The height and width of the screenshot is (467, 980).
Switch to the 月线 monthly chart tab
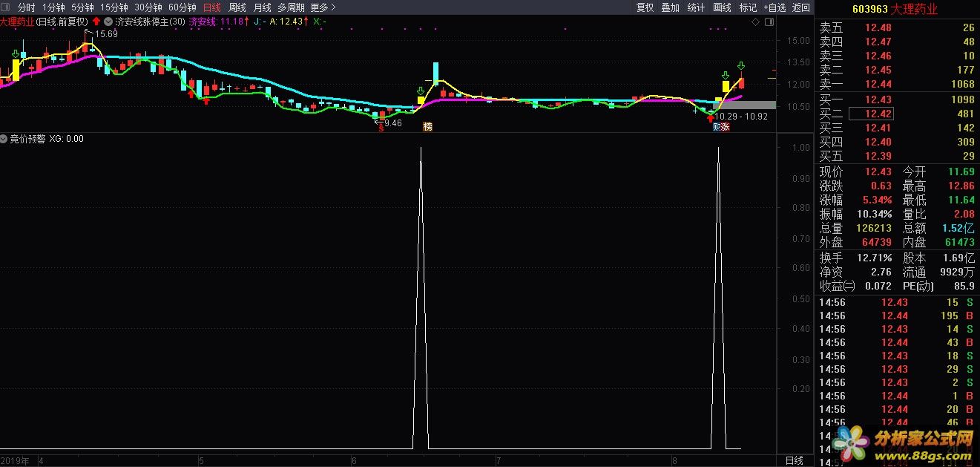pos(262,7)
